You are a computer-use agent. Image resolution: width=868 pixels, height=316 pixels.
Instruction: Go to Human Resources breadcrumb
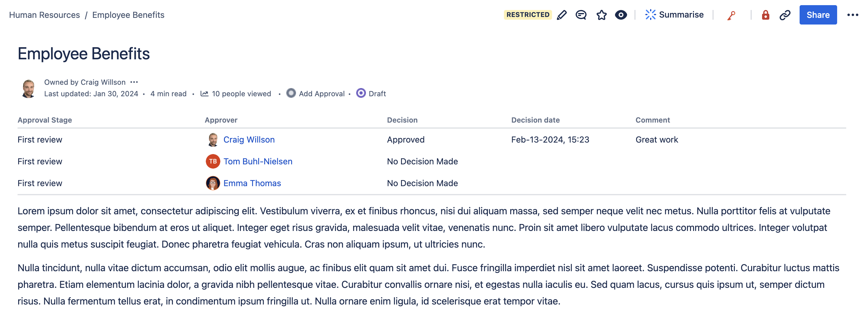(x=44, y=15)
